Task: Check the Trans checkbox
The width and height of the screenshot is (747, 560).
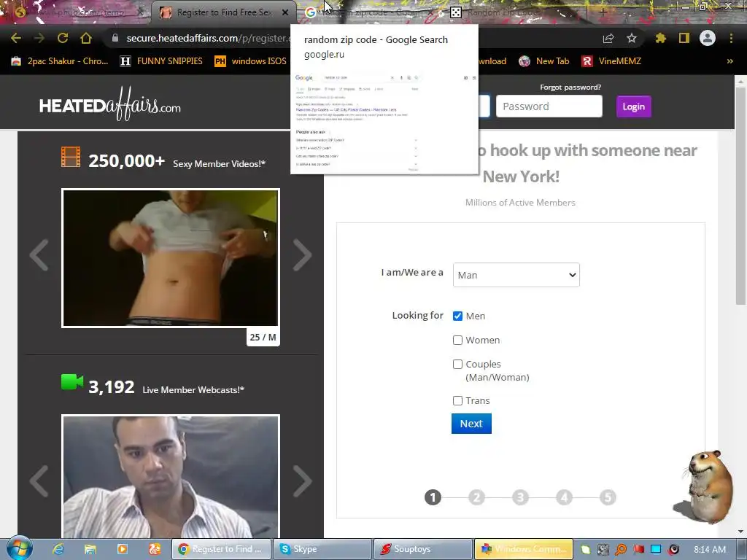Action: pos(457,400)
